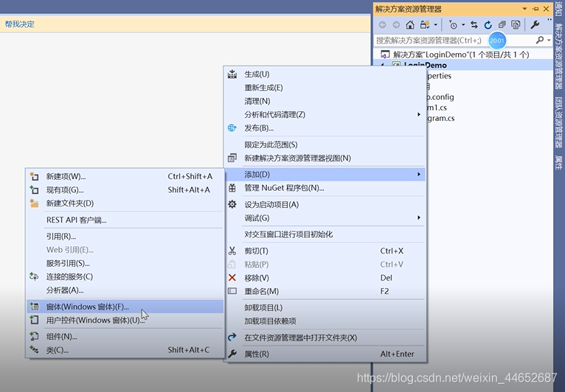The height and width of the screenshot is (392, 565).
Task: Open the switch views dropdown arrow
Action: click(x=435, y=25)
